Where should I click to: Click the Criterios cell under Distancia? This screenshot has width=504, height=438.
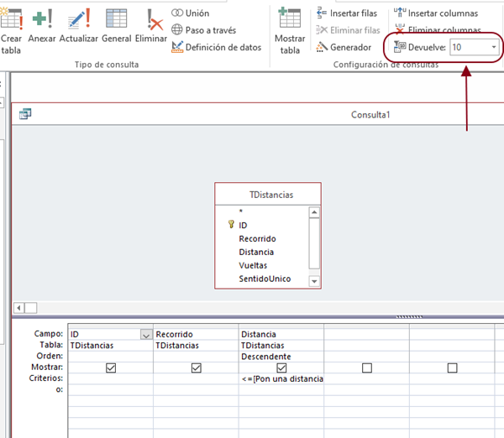281,378
